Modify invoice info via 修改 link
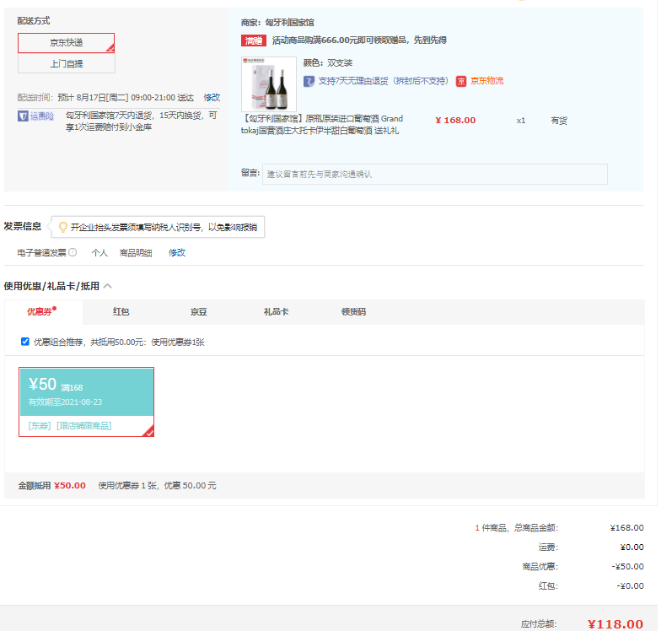Image resolution: width=672 pixels, height=631 pixels. (177, 253)
